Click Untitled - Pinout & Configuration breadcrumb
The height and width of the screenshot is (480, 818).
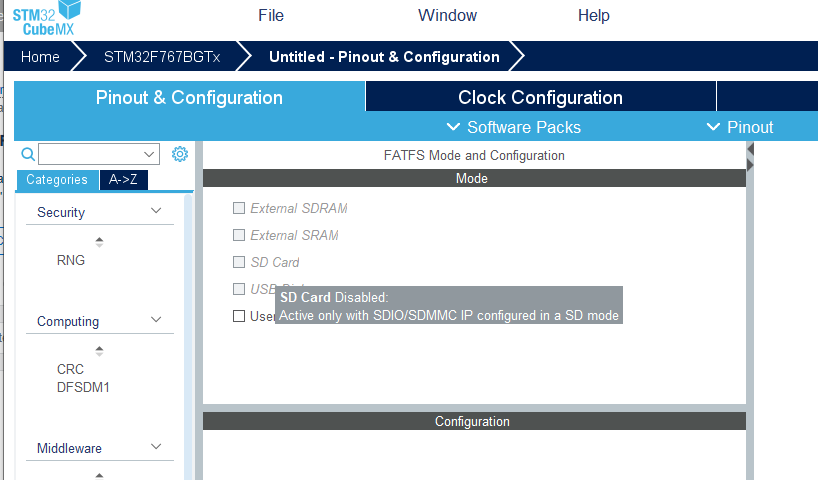[x=384, y=56]
